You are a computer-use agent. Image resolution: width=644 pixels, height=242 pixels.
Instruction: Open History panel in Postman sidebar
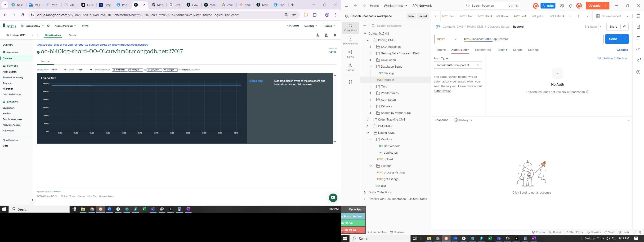[x=350, y=67]
